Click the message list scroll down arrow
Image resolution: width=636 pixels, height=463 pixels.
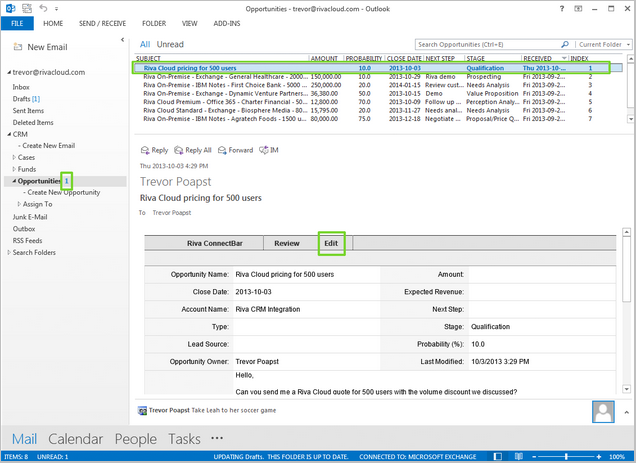[x=630, y=119]
